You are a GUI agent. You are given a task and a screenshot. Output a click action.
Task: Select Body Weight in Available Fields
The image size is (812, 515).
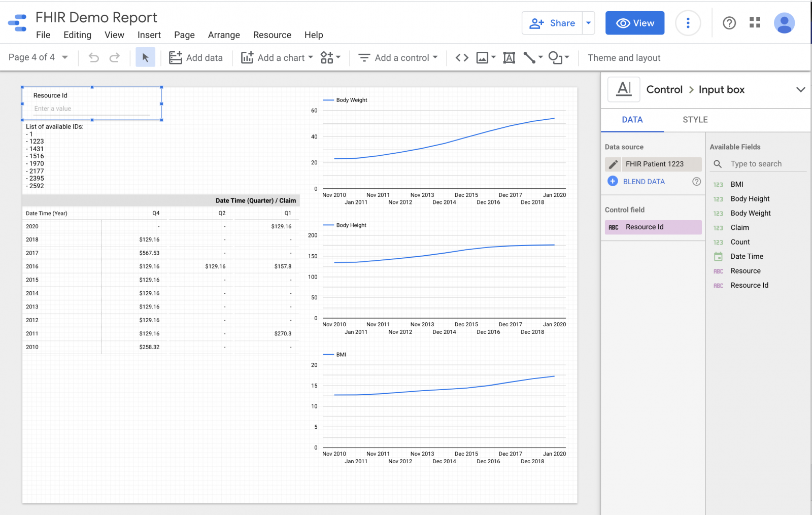click(x=750, y=213)
